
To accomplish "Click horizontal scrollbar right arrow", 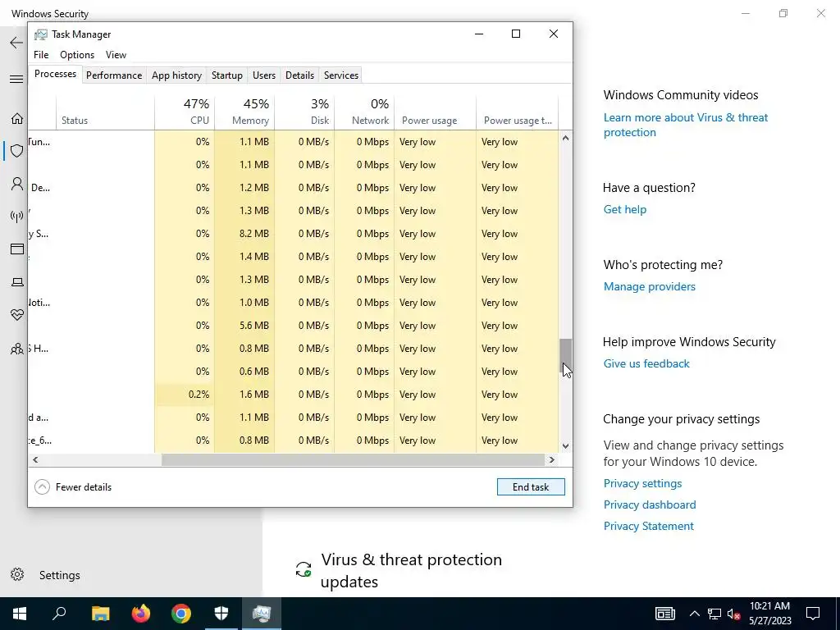I will (x=552, y=459).
